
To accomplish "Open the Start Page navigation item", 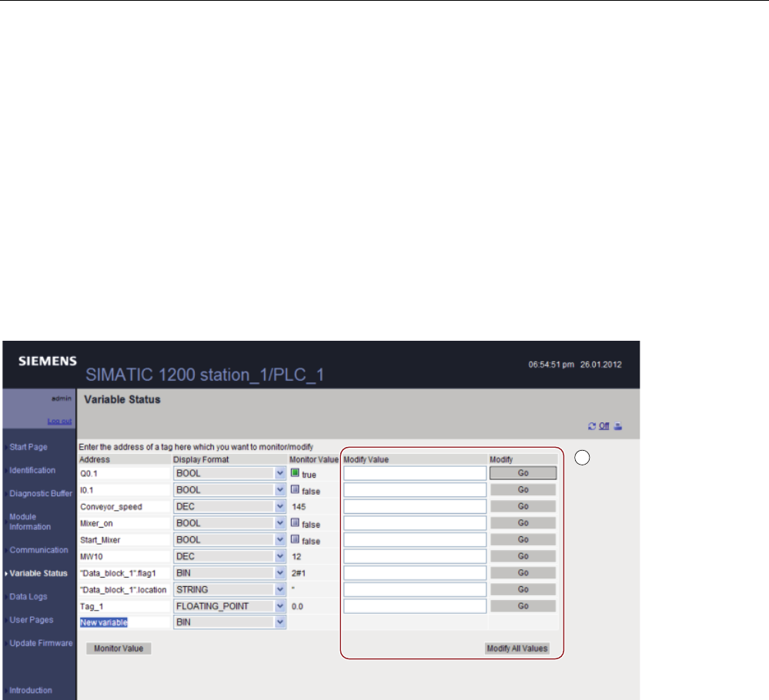I will 28,447.
